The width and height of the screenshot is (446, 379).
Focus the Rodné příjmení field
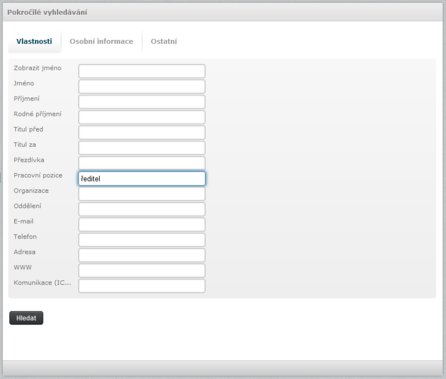click(142, 117)
